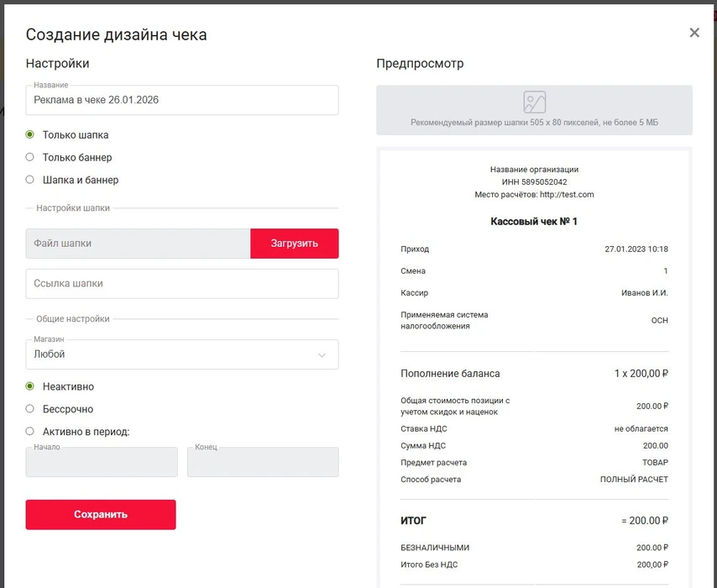Enable Активно в период option
Image resolution: width=717 pixels, height=588 pixels.
coord(30,432)
